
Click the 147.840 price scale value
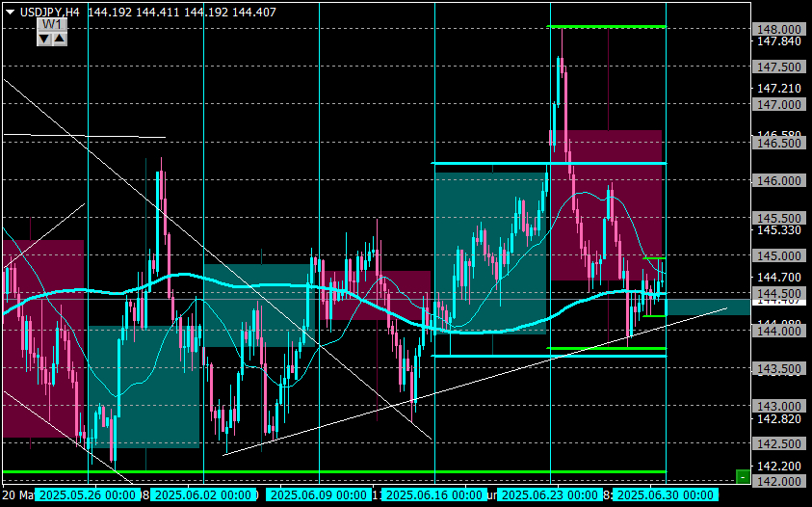[x=779, y=41]
